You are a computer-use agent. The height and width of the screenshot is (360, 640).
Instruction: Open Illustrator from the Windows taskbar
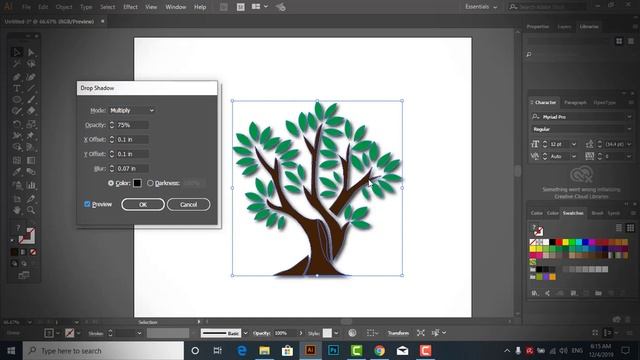coord(310,350)
